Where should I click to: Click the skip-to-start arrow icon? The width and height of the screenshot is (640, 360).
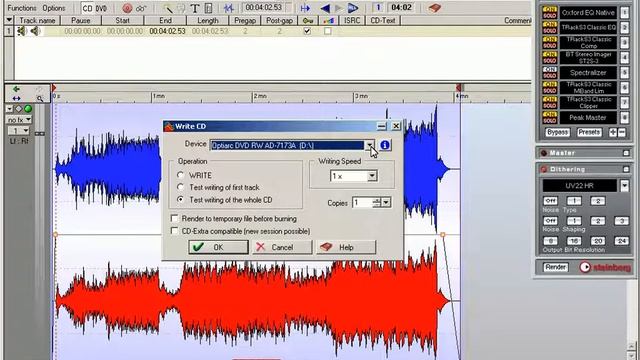pos(305,8)
